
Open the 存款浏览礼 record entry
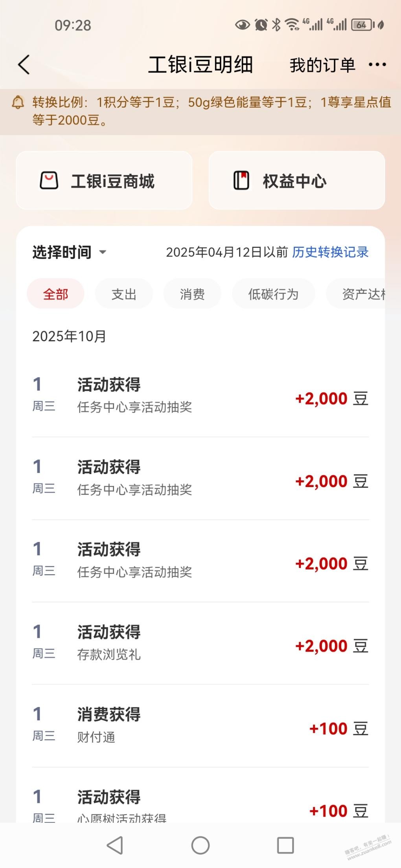[200, 643]
